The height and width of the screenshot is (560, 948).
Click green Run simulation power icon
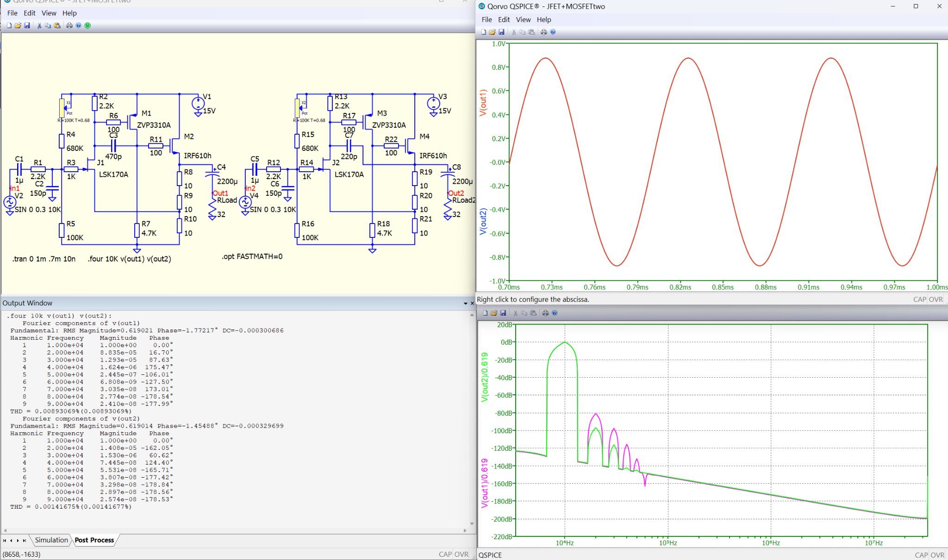click(87, 25)
